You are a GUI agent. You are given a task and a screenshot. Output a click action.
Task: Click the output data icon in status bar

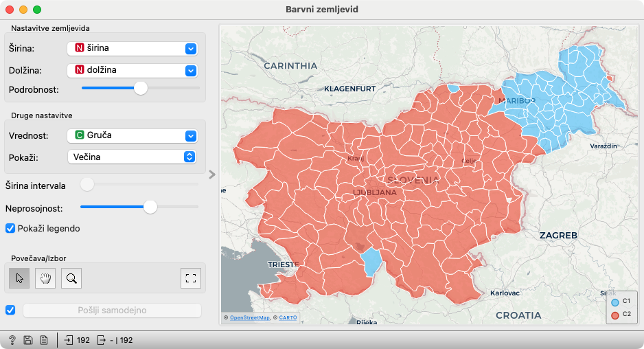pyautogui.click(x=102, y=339)
